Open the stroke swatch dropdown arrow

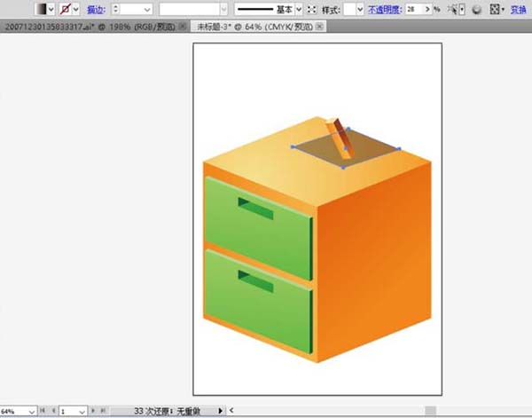point(76,9)
